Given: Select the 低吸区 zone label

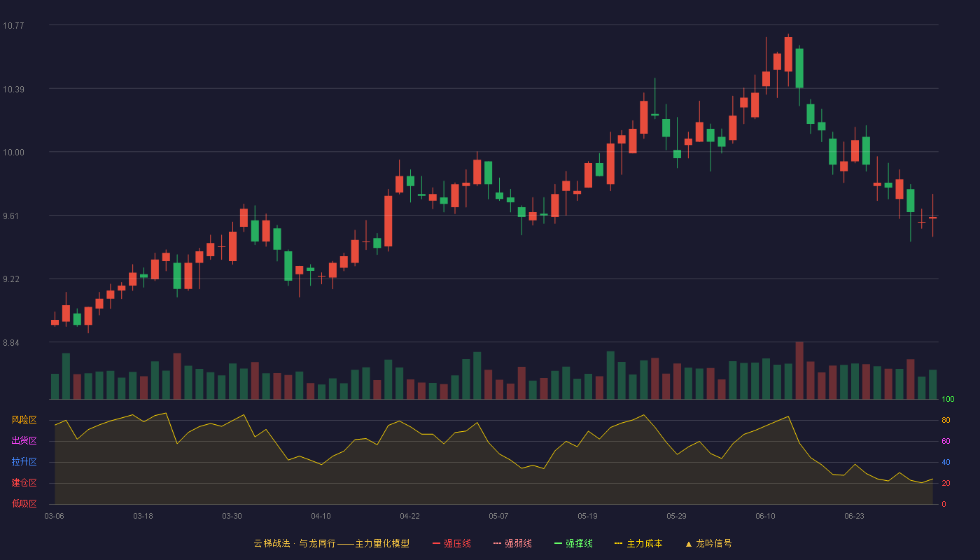Looking at the screenshot, I should [x=24, y=504].
